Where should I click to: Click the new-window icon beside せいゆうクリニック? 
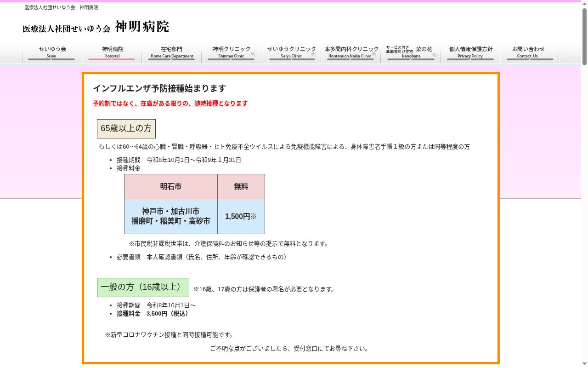pos(313,54)
